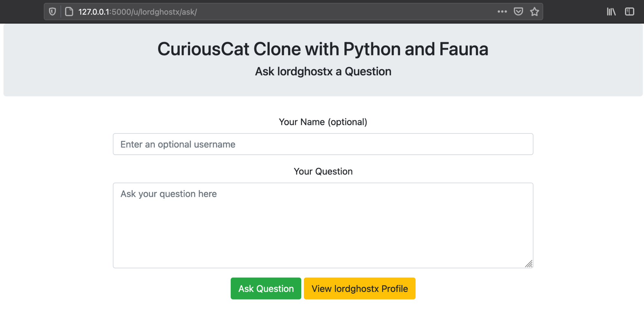Toggle the browser sidebar icon
The width and height of the screenshot is (644, 313).
629,12
